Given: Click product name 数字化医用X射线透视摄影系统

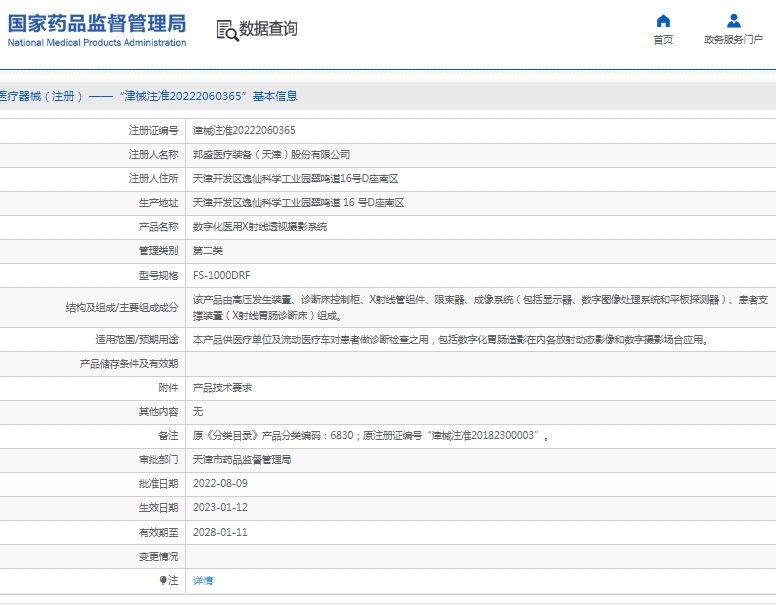Looking at the screenshot, I should tap(260, 227).
